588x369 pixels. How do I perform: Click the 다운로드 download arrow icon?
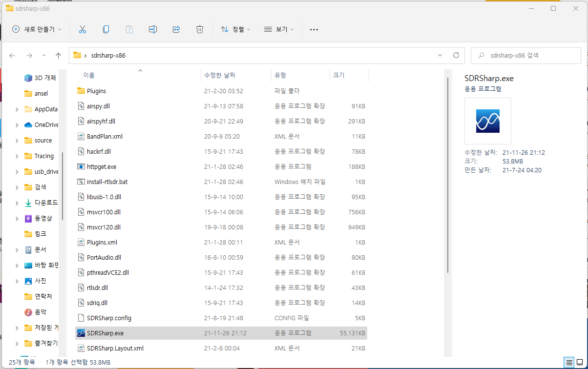[x=28, y=203]
